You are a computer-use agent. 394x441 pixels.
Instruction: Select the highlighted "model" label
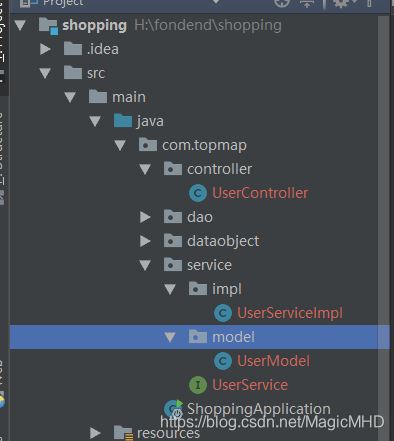tap(233, 337)
